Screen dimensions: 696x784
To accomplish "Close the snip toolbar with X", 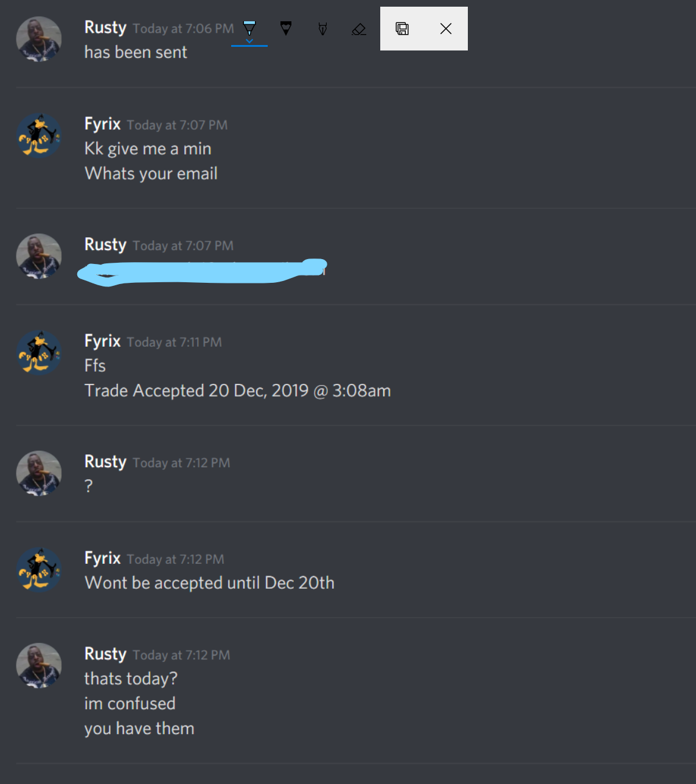I will 446,29.
